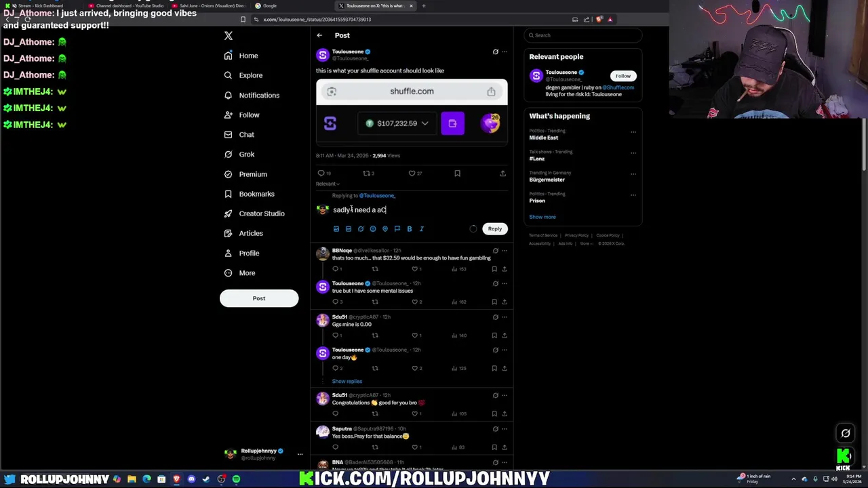Click the location tag icon in reply toolbar
This screenshot has width=868, height=488.
click(x=385, y=229)
